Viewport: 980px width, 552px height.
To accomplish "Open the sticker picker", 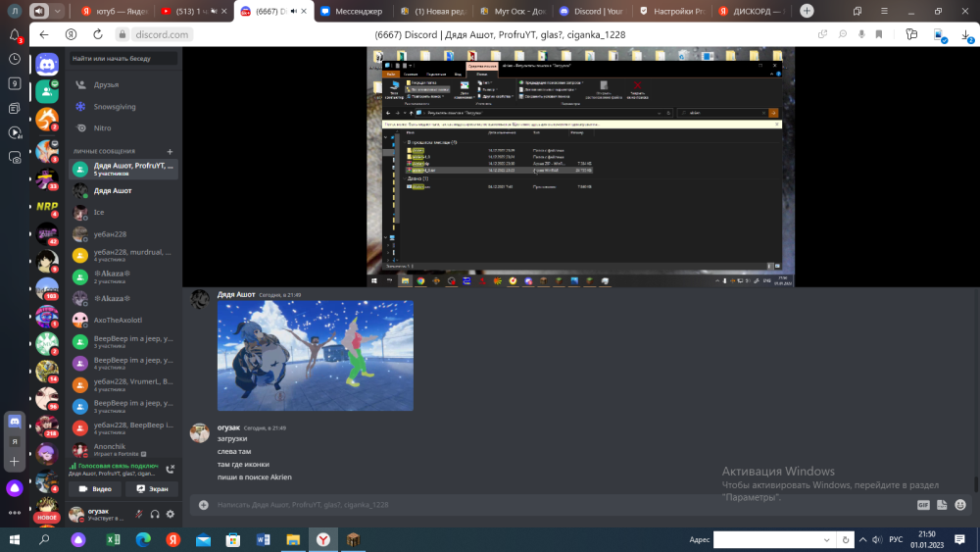I will (942, 505).
